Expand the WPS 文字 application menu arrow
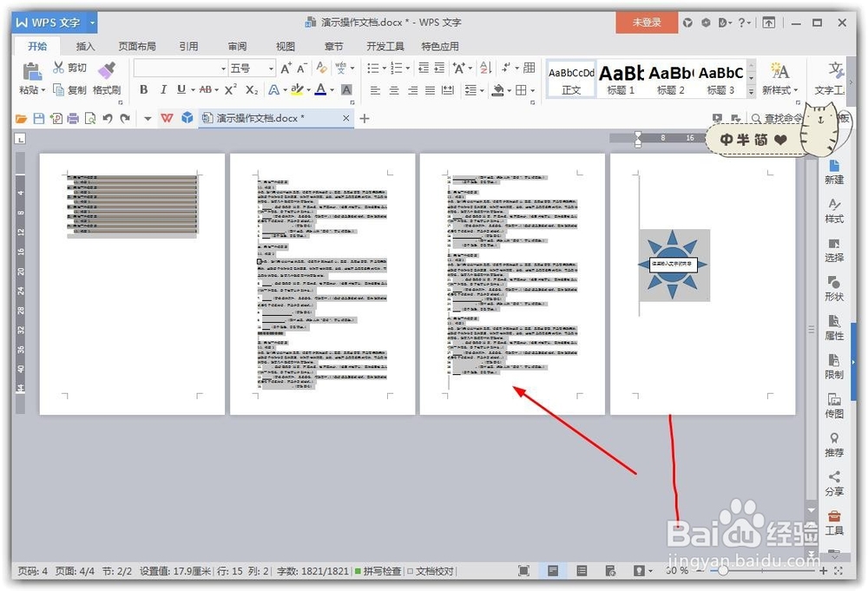This screenshot has width=868, height=591. (92, 23)
